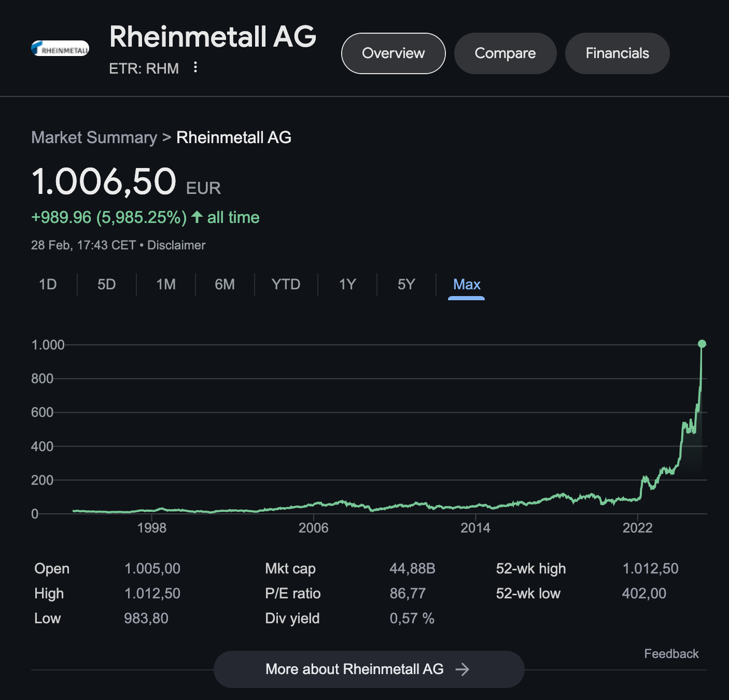Click the Rheinmetall AG heading title
The height and width of the screenshot is (700, 729).
213,37
